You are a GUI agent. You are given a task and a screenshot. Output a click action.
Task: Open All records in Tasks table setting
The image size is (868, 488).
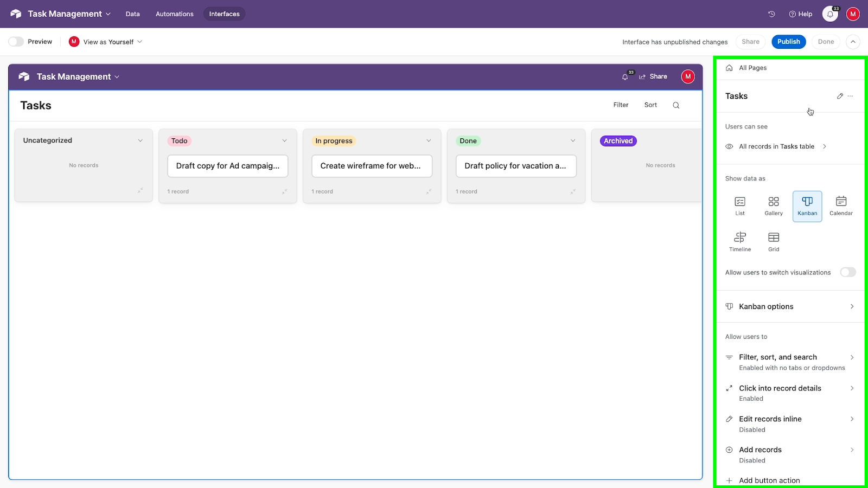pos(776,146)
